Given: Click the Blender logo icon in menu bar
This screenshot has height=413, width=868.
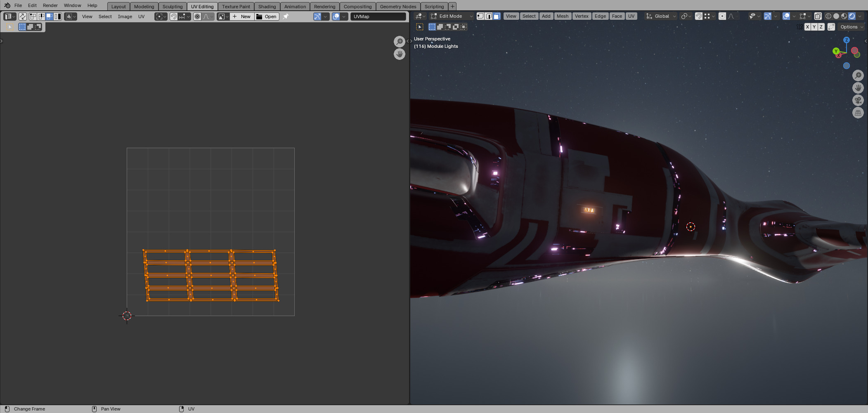Looking at the screenshot, I should coord(7,5).
